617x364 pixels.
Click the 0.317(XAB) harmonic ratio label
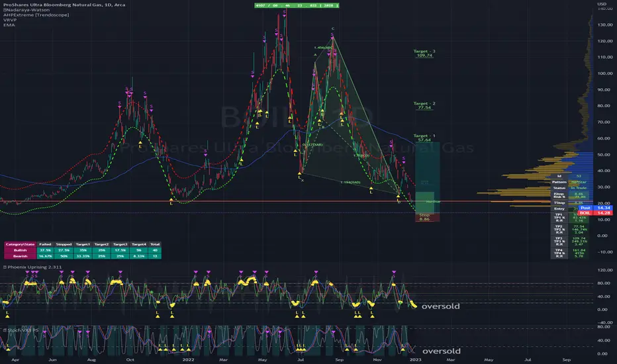(312, 145)
